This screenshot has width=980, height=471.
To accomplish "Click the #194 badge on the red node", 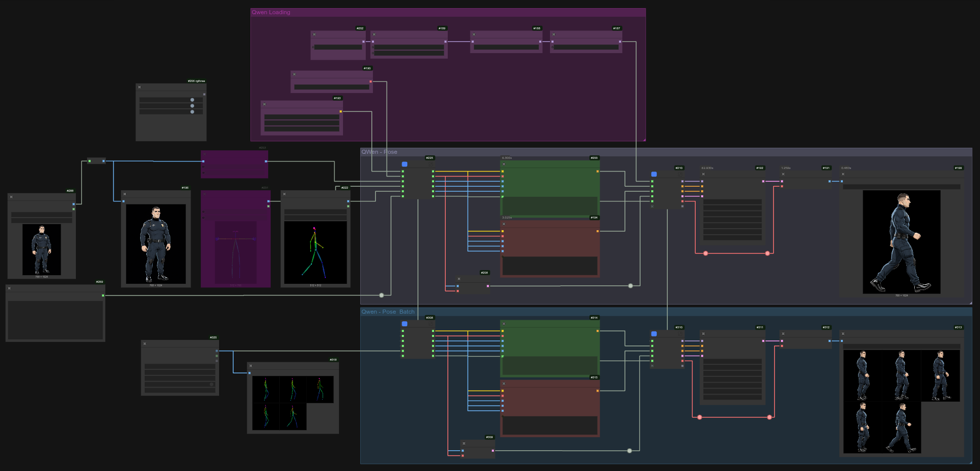I will pos(594,218).
